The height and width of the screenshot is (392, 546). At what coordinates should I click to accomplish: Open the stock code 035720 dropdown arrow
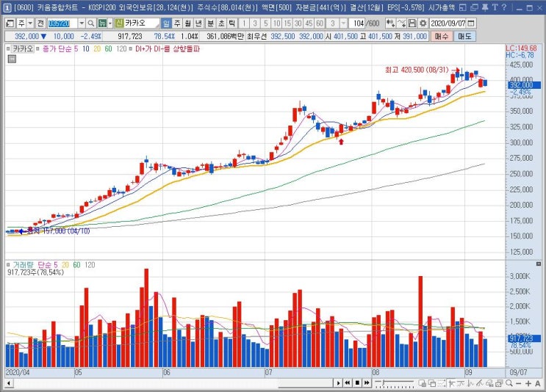point(82,23)
